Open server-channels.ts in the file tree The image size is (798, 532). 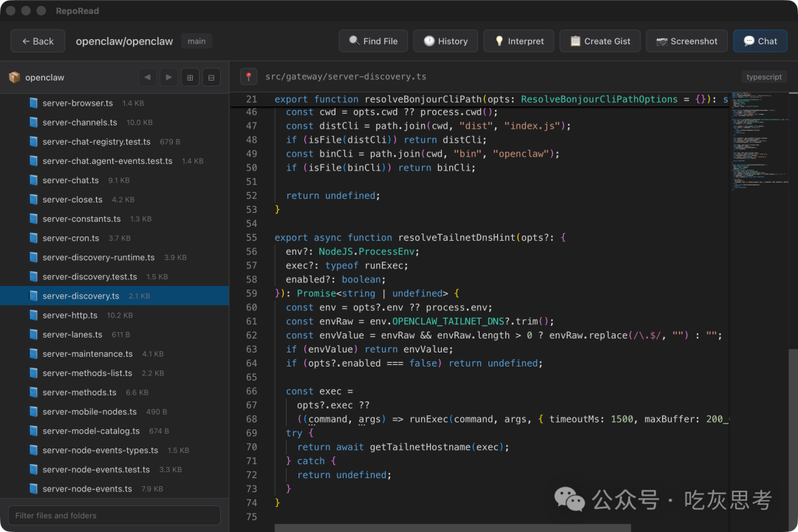coord(115,122)
